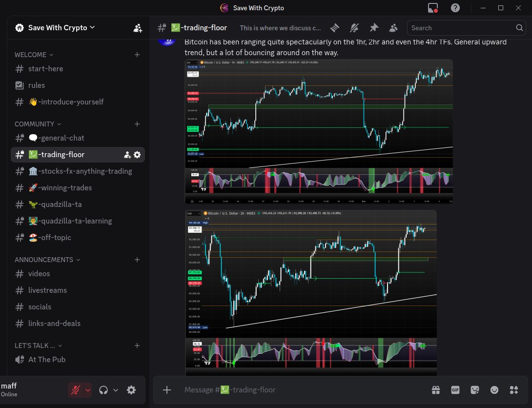Toggle channel notification muting in the header

(x=354, y=28)
